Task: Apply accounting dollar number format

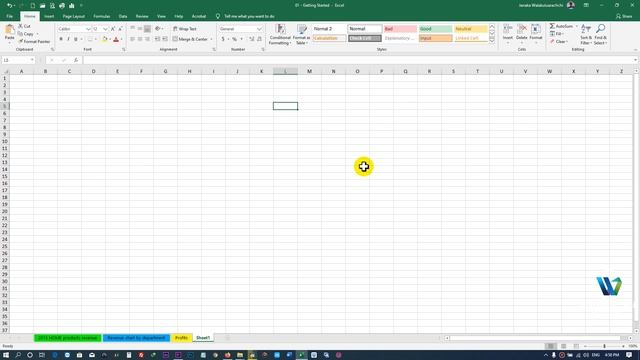Action: (x=223, y=39)
